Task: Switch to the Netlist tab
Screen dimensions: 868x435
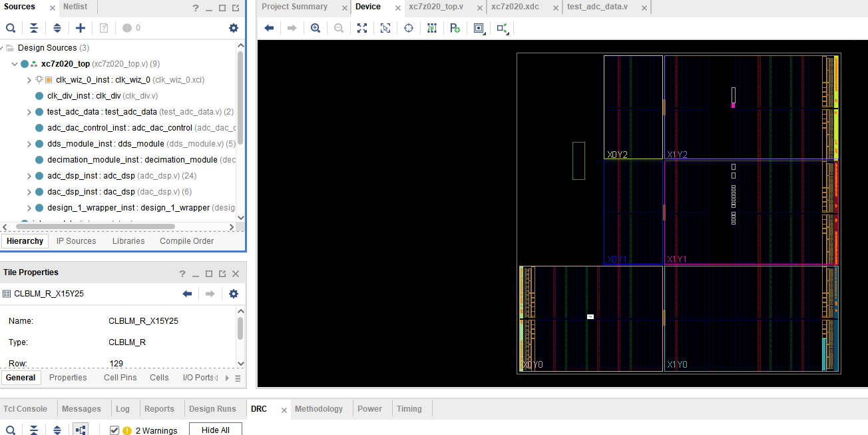Action: click(x=75, y=7)
